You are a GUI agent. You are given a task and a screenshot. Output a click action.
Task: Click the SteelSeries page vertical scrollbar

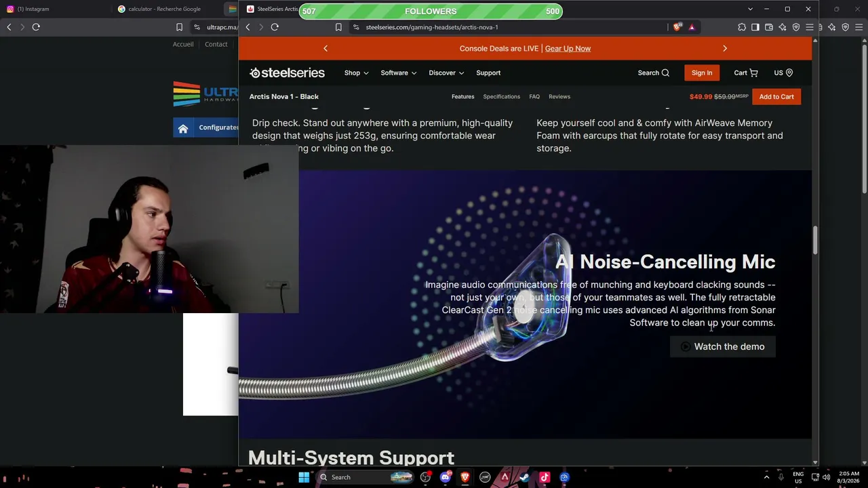point(815,241)
